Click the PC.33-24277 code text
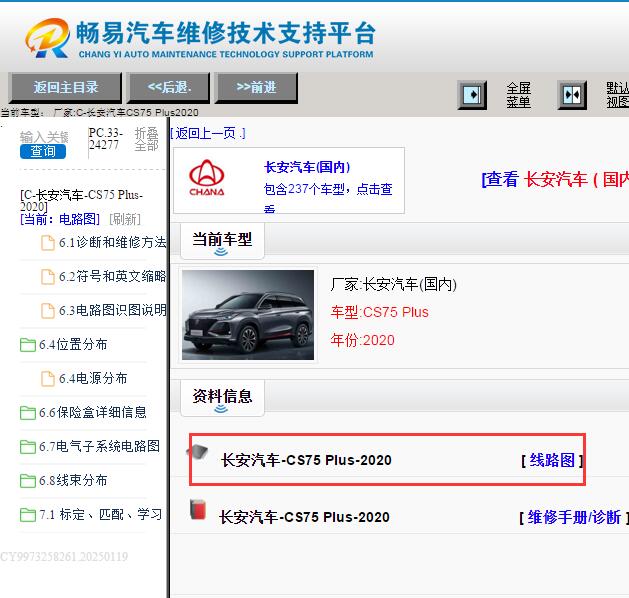 click(x=106, y=139)
